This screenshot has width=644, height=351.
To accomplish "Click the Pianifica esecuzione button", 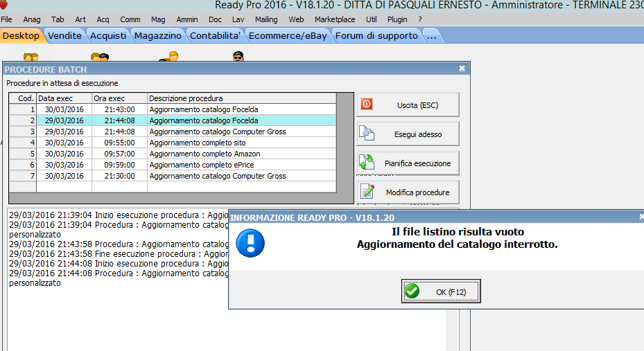I will [408, 163].
